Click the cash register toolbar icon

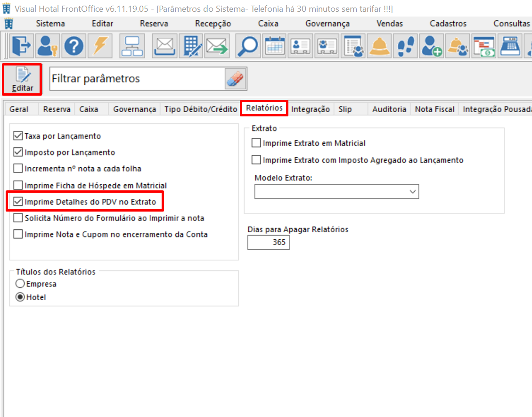[x=510, y=46]
